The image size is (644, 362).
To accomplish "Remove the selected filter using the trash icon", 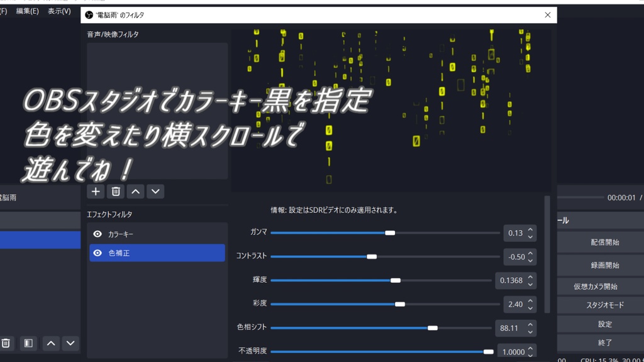I will tap(115, 191).
